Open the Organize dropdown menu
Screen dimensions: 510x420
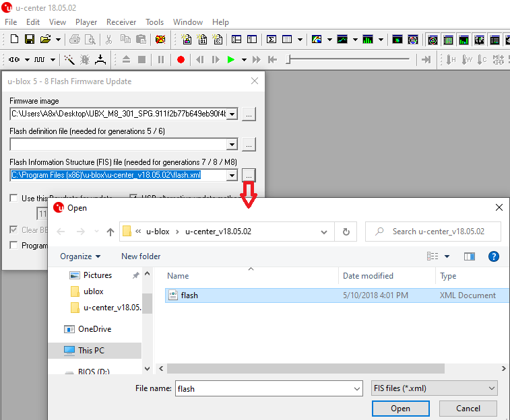click(x=80, y=256)
